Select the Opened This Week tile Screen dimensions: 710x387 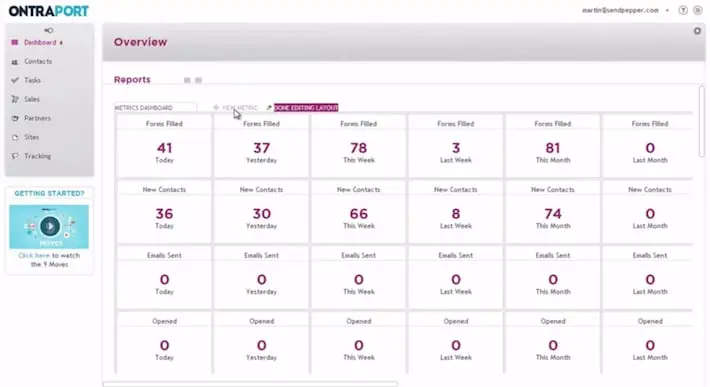(359, 343)
